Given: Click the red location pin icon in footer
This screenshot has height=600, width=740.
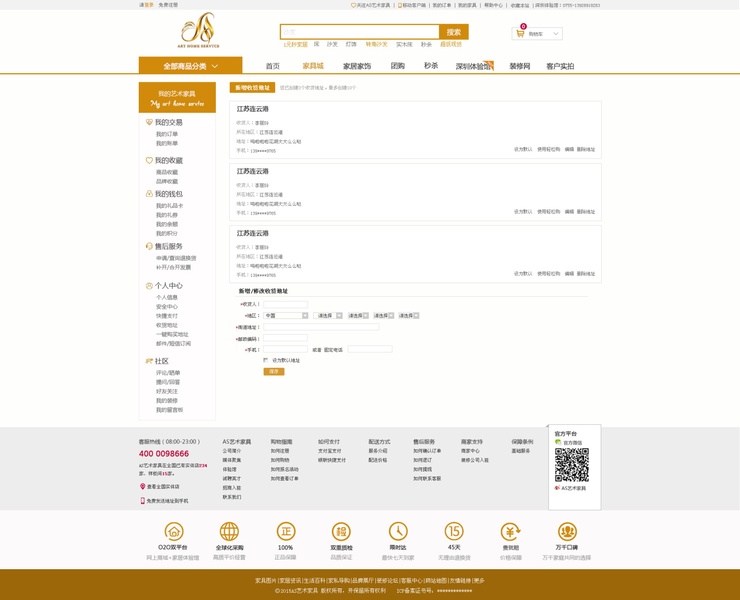Looking at the screenshot, I should pos(143,486).
